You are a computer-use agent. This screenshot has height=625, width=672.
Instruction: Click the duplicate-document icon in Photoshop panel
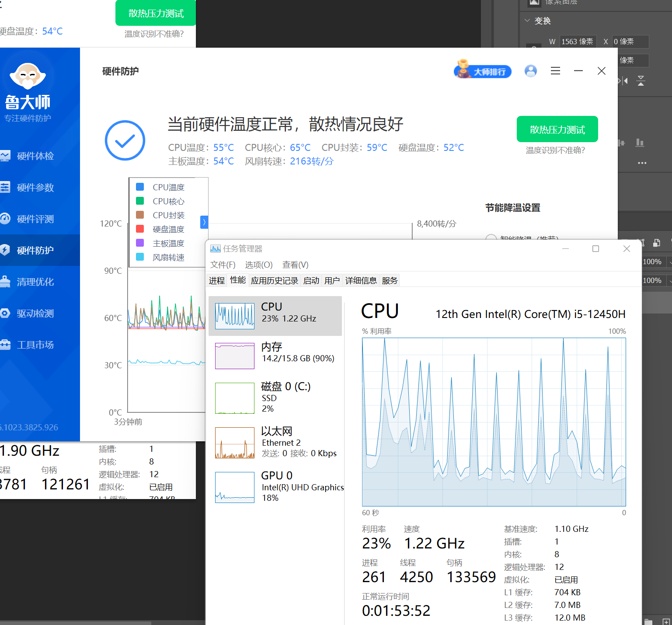[x=656, y=243]
